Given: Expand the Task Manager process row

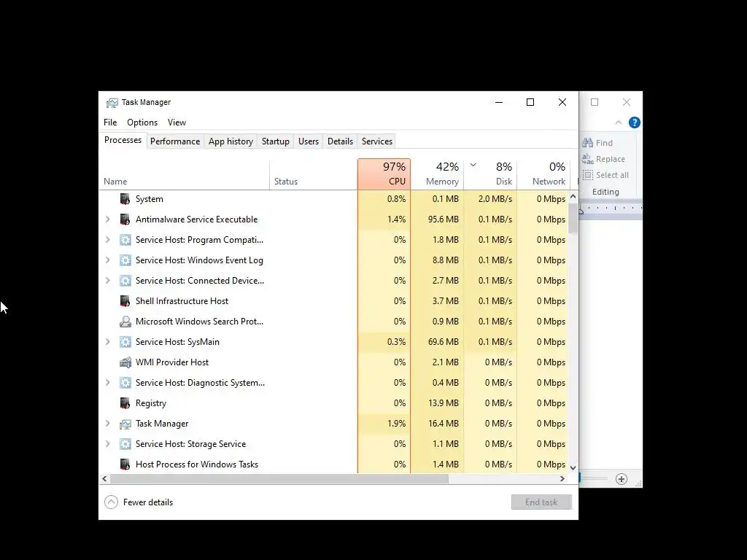Looking at the screenshot, I should (108, 424).
